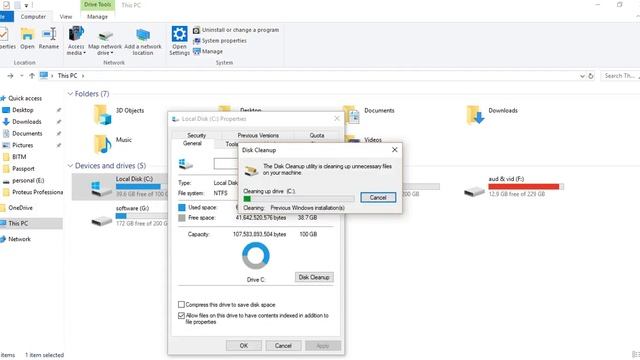Switch to the View ribbon tab

66,17
